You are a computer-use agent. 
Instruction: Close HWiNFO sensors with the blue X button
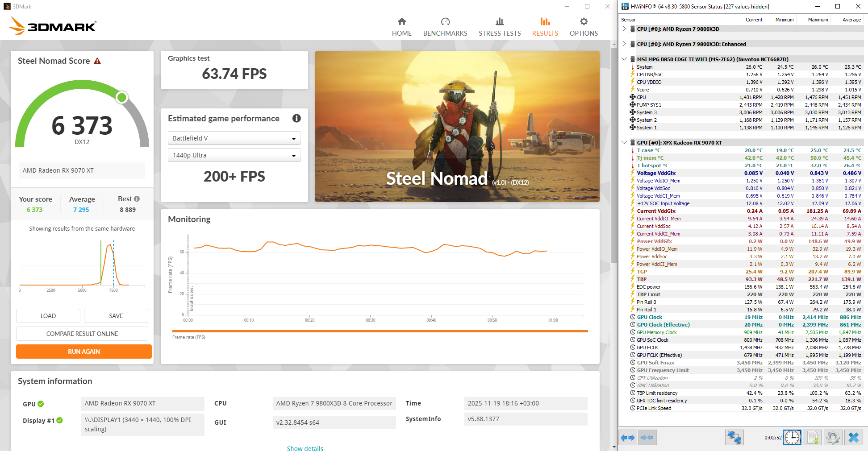pos(853,438)
